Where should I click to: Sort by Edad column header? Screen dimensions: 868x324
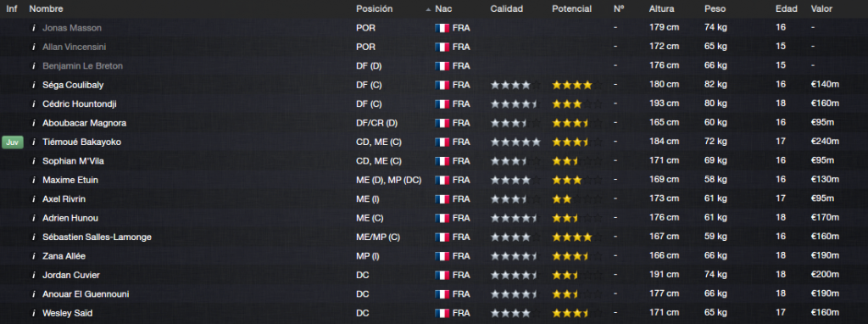point(786,8)
